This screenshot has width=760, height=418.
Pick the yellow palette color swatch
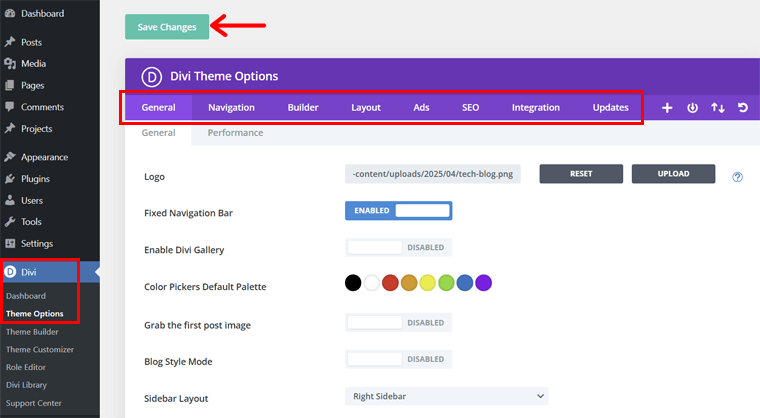tap(428, 283)
